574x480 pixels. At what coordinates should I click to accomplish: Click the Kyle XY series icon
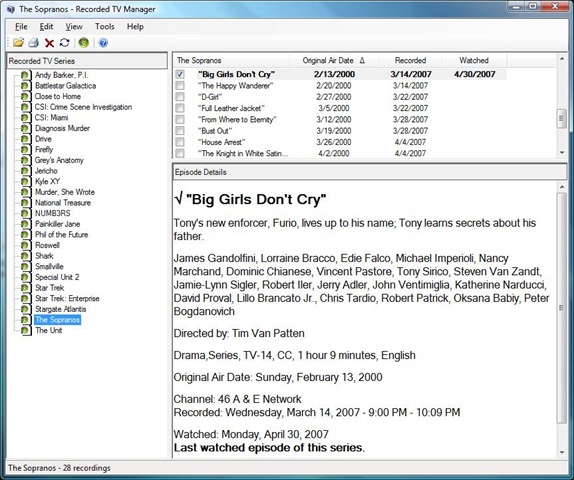[x=26, y=182]
